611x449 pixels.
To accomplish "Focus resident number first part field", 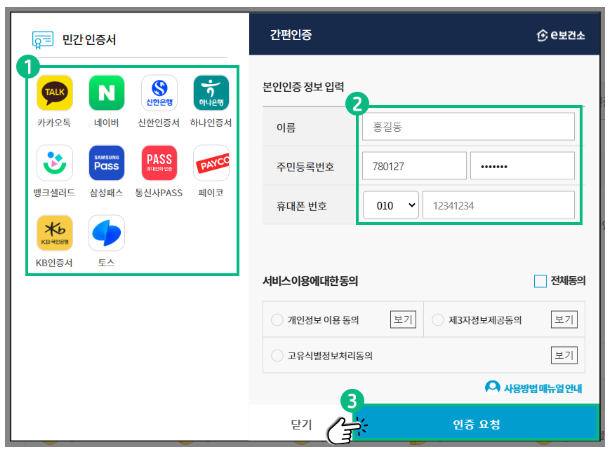I will tap(414, 166).
